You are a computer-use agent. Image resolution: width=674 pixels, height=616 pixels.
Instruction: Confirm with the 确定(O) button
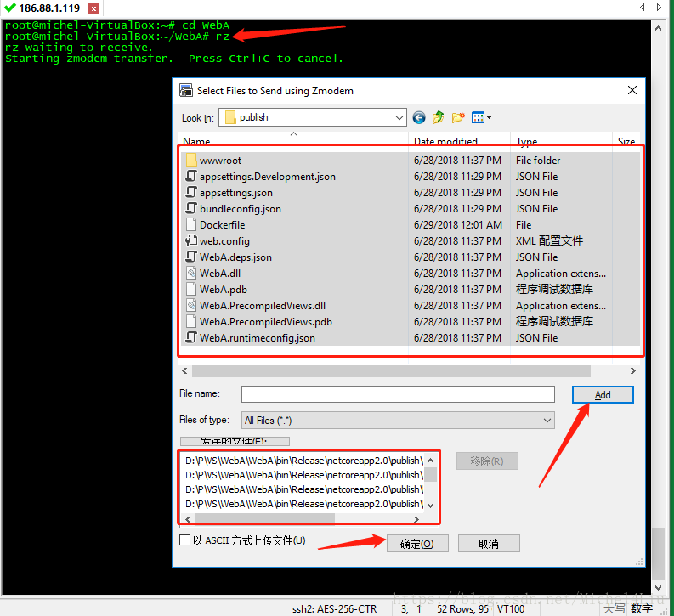coord(417,544)
